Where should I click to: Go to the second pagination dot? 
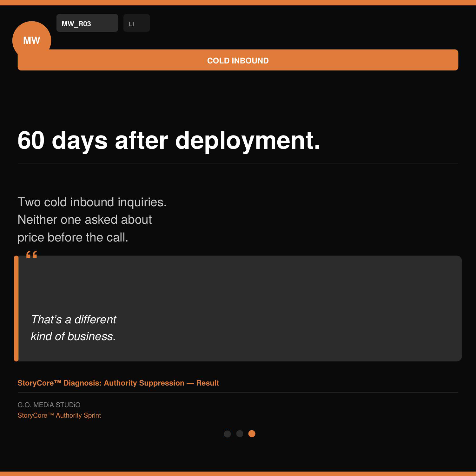click(240, 434)
